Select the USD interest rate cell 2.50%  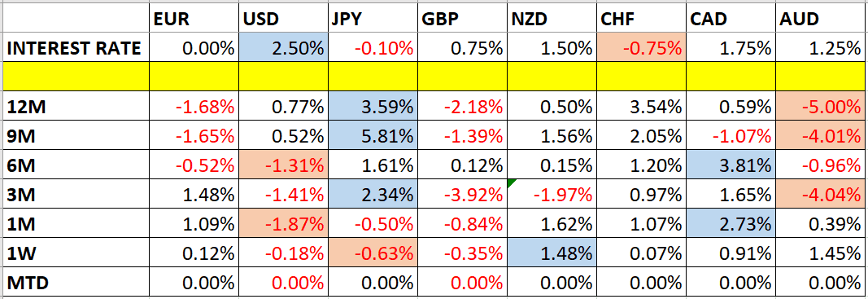tap(283, 48)
